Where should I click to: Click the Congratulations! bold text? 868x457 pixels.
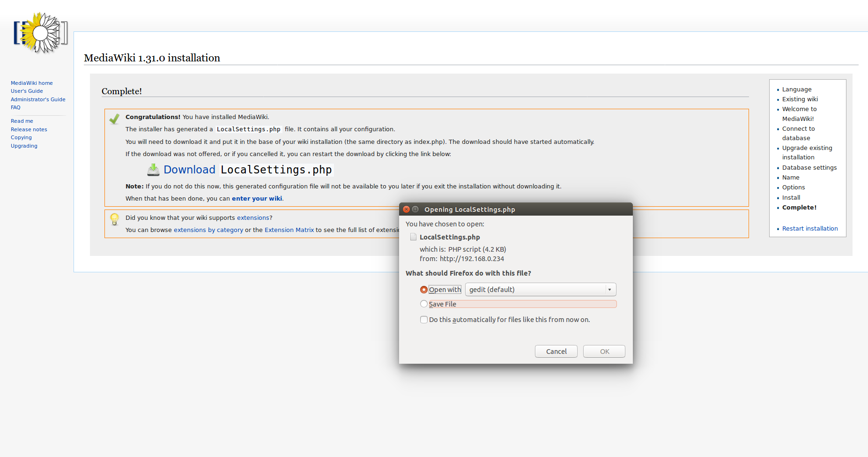(153, 117)
